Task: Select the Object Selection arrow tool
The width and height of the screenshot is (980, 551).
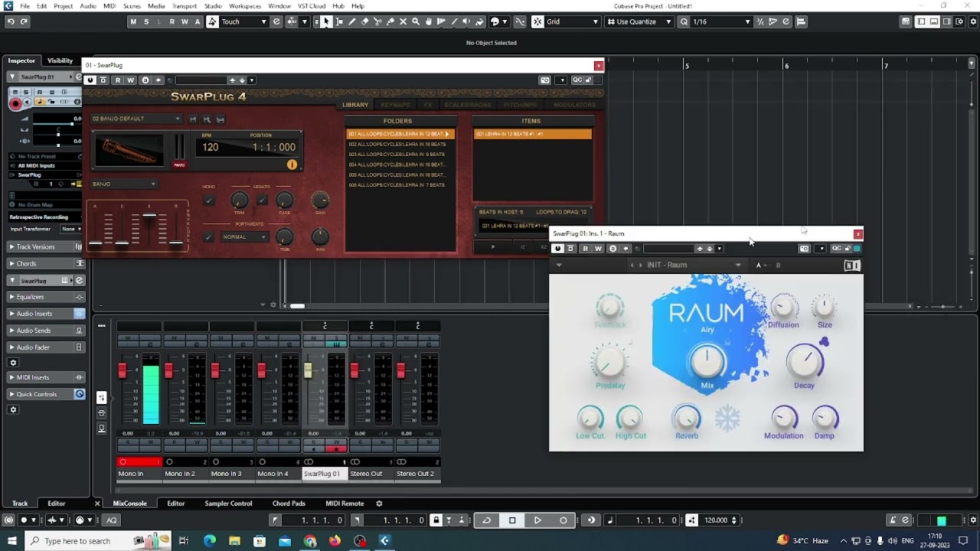Action: (326, 21)
